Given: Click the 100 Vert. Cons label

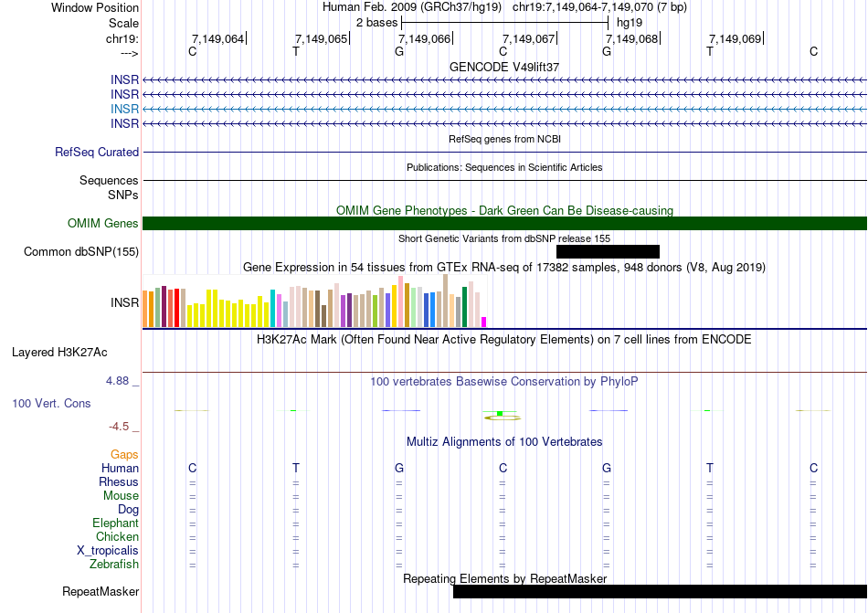Looking at the screenshot, I should click(51, 403).
